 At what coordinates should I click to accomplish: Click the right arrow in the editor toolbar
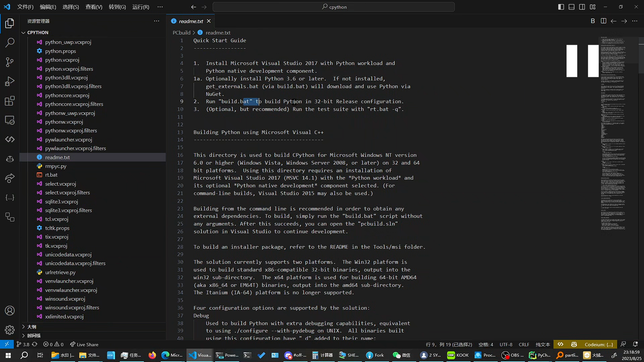tap(624, 21)
